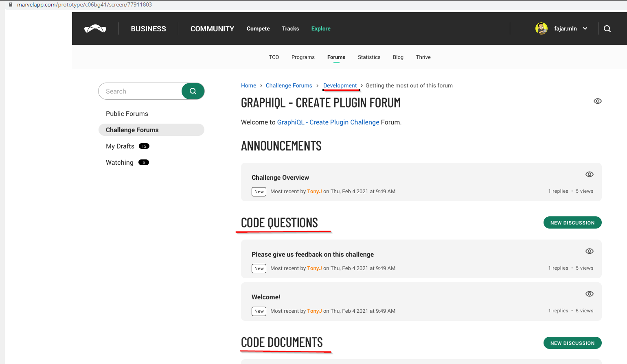Go to Home breadcrumb
The width and height of the screenshot is (627, 364).
pos(248,85)
